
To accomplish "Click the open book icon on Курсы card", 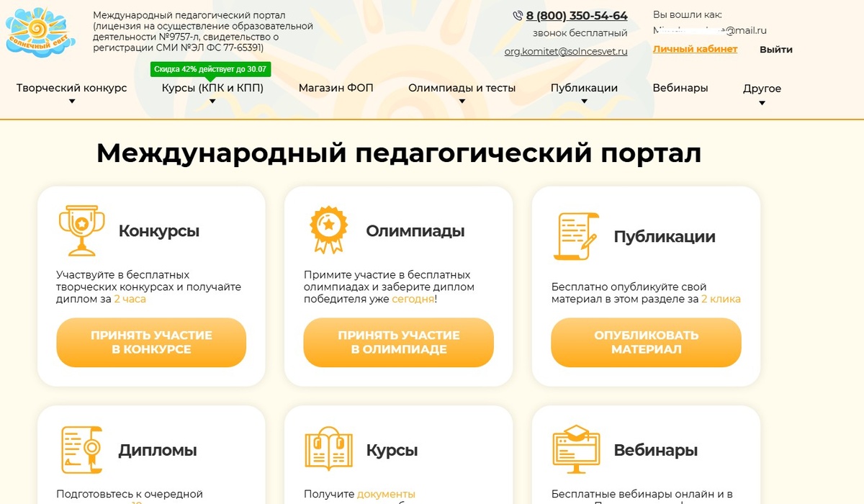I will (x=329, y=449).
